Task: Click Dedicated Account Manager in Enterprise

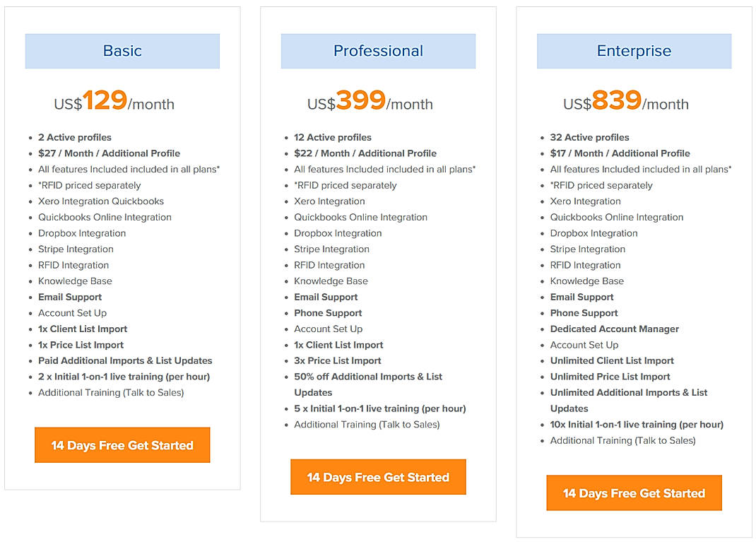Action: 615,329
